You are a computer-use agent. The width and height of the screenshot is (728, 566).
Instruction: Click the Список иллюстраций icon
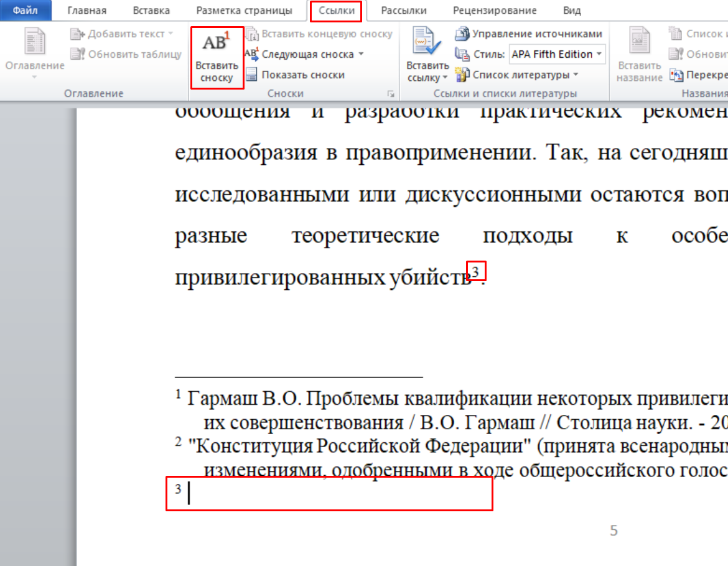point(676,34)
